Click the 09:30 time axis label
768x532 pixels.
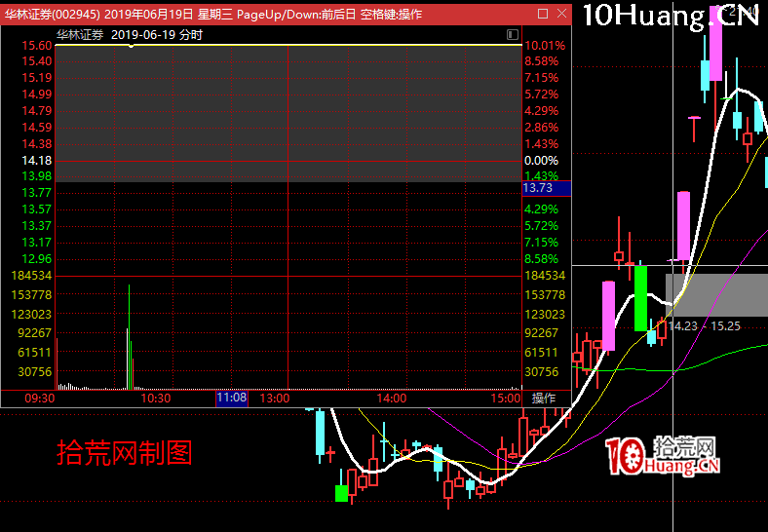pyautogui.click(x=40, y=399)
